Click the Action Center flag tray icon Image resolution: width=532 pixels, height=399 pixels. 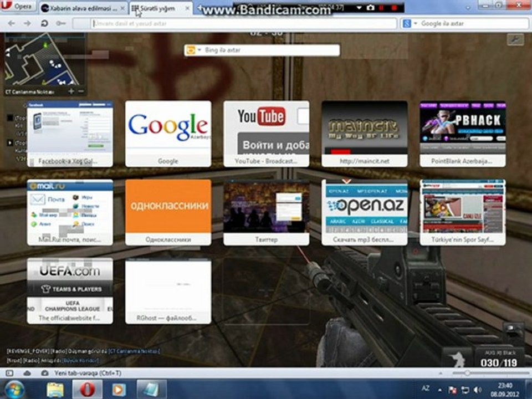coord(452,390)
